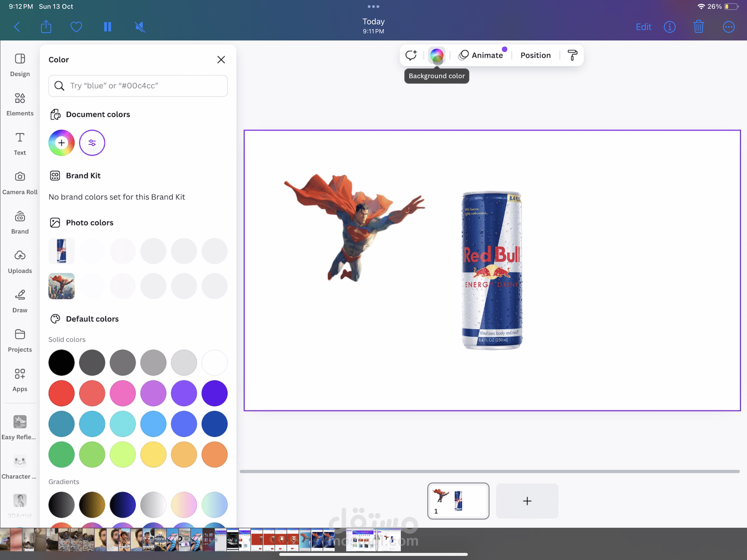Open the Elements sidebar panel

[x=20, y=104]
